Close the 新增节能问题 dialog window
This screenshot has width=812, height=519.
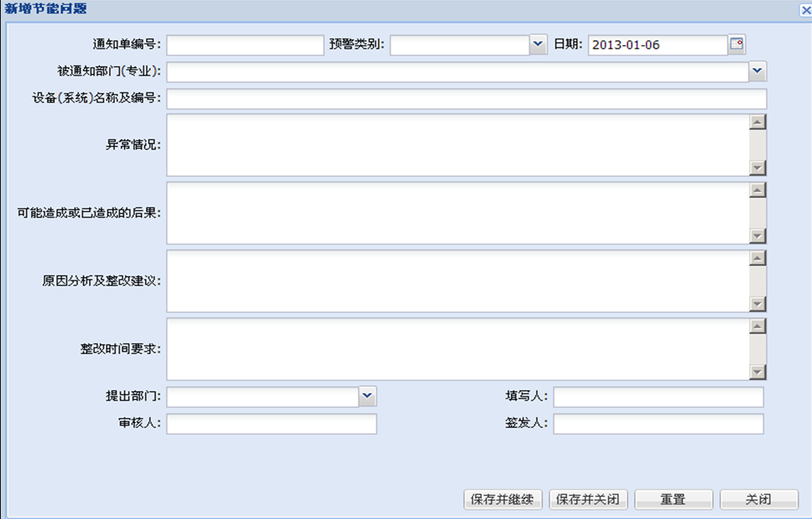[x=805, y=10]
